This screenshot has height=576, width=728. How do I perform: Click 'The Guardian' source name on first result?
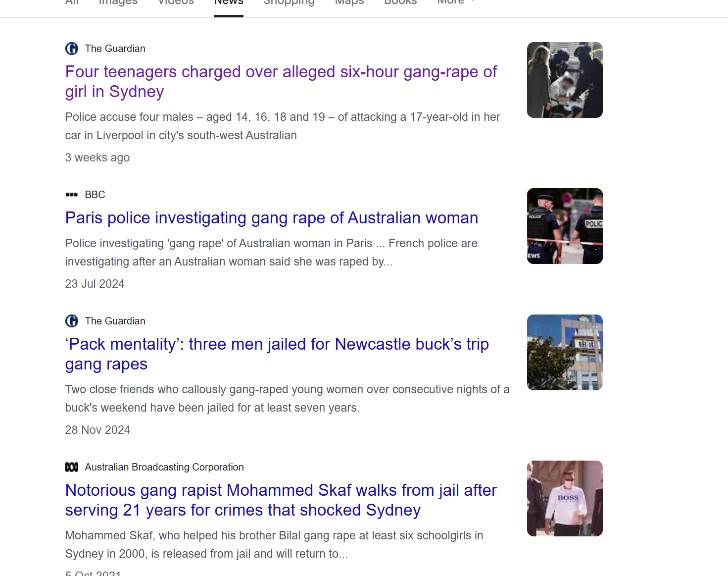pos(115,49)
